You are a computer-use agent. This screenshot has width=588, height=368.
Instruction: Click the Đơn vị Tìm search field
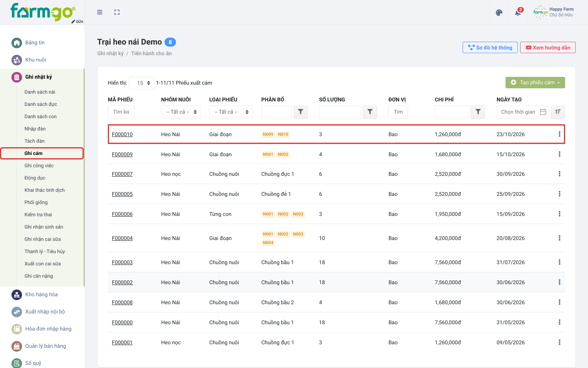pyautogui.click(x=398, y=112)
